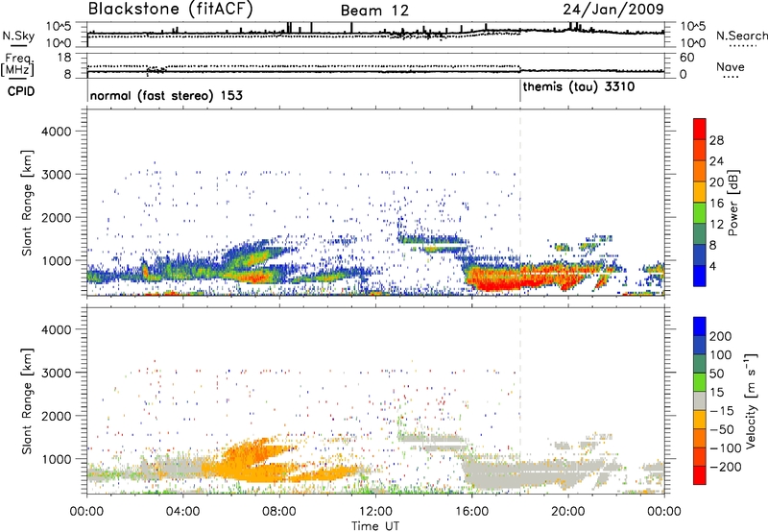Click the '4000' tick in the power panel
Image resolution: width=768 pixels, height=532 pixels.
pos(57,131)
